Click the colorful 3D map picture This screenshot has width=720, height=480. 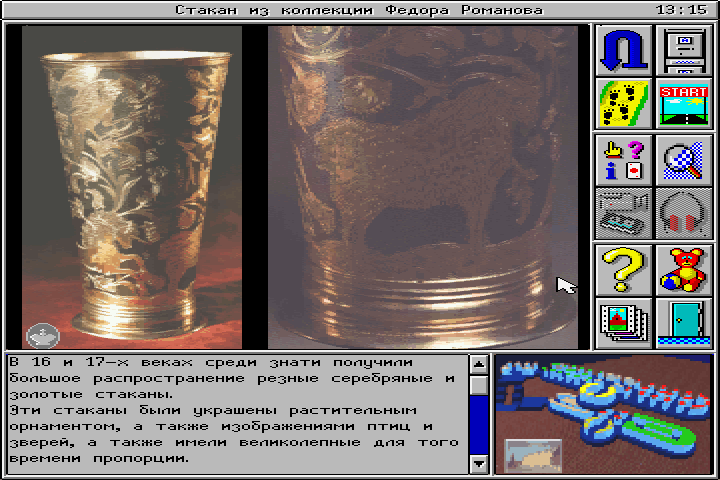[x=604, y=414]
